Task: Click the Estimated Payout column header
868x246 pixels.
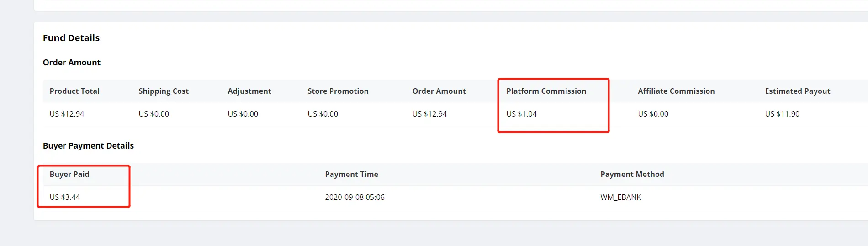Action: (x=798, y=91)
